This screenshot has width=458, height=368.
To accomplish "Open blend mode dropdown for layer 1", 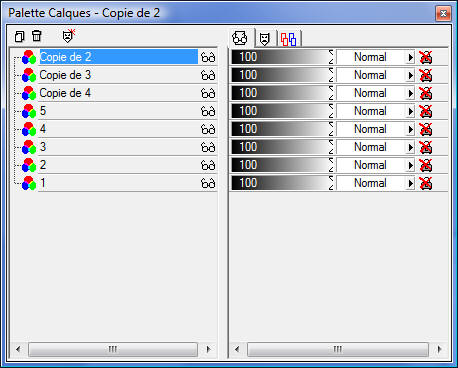I will coord(410,183).
